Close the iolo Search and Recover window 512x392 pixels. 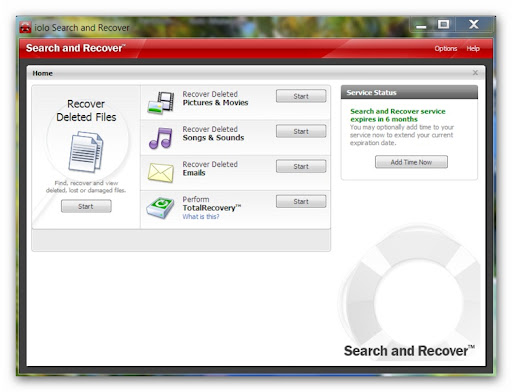(x=474, y=25)
